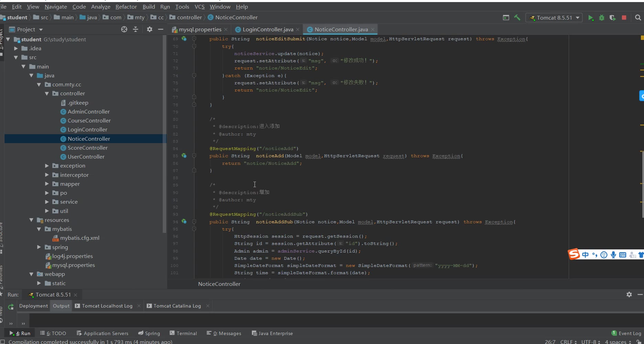Viewport: 644px width, 344px height.
Task: Start debugging with the Debug bug icon
Action: (602, 18)
